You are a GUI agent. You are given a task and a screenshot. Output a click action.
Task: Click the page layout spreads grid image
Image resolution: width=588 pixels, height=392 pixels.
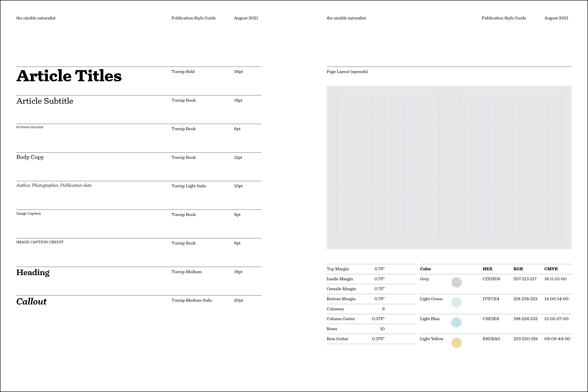(x=449, y=167)
